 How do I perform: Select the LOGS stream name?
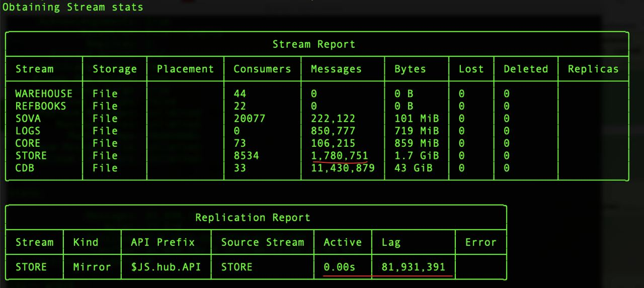[28, 131]
